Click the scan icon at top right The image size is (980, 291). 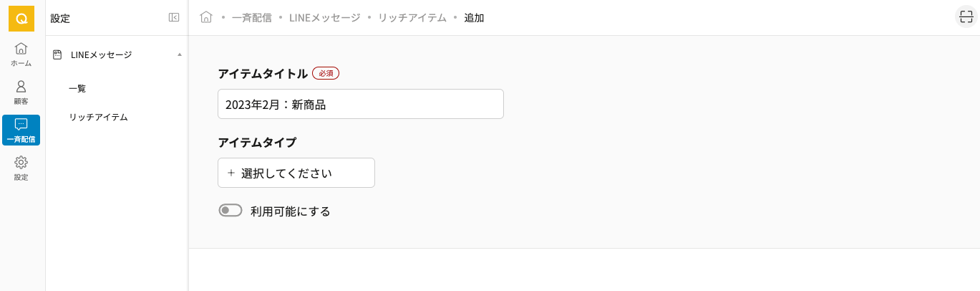click(x=966, y=17)
